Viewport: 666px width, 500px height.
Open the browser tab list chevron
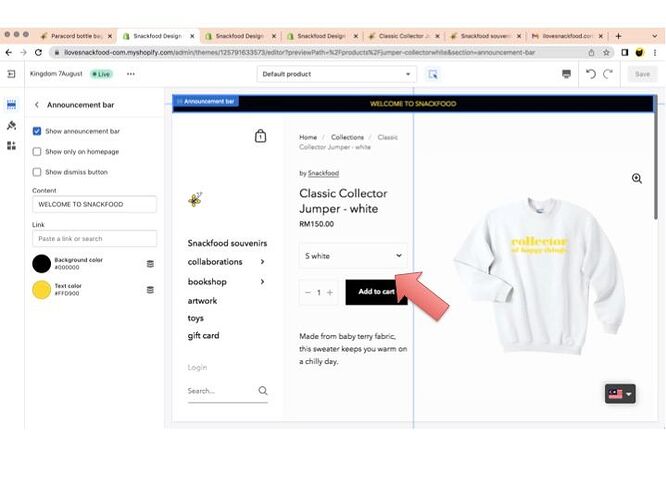[655, 36]
